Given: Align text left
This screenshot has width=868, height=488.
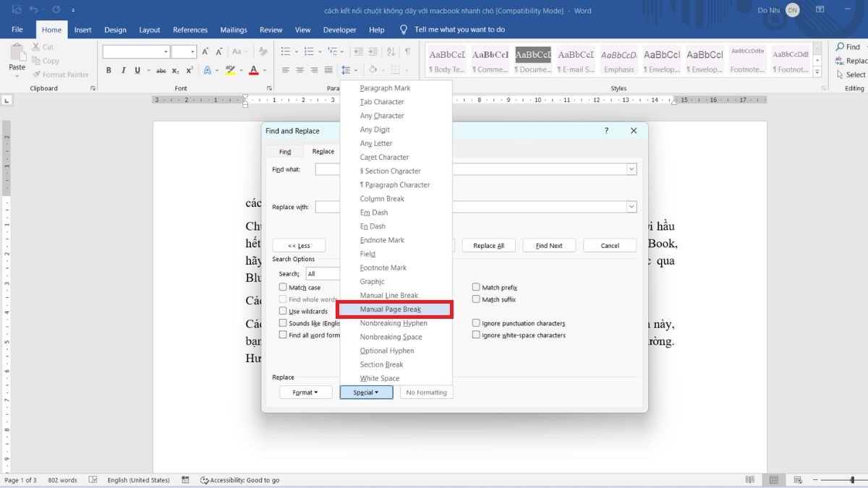Looking at the screenshot, I should click(286, 70).
